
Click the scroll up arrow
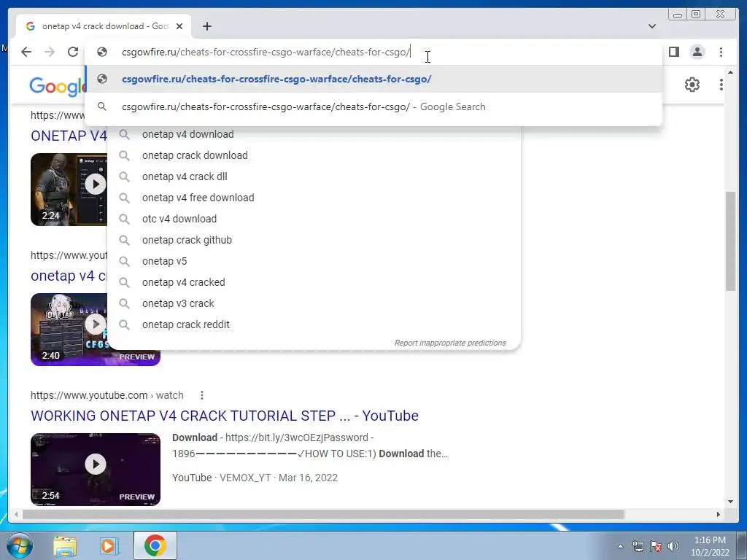click(x=731, y=72)
